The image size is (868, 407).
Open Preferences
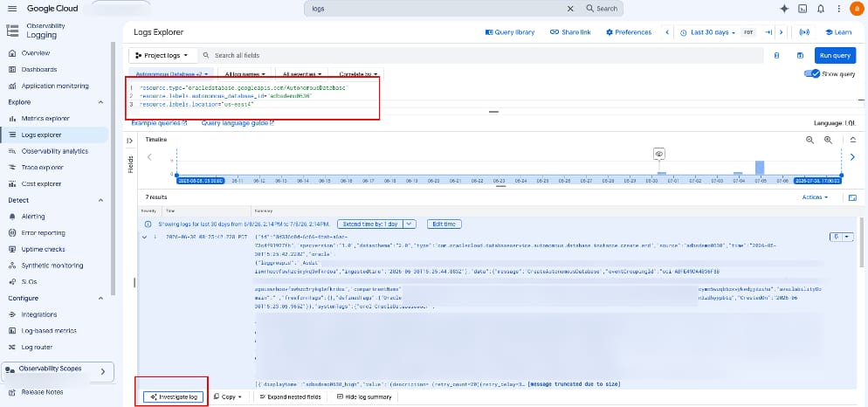[629, 32]
